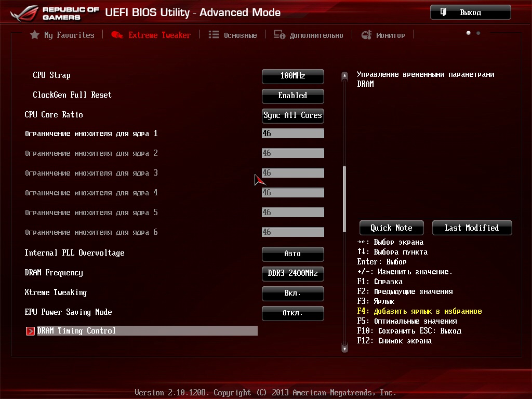532x399 pixels.
Task: Click the star icon beside My Favorites
Action: coord(35,35)
